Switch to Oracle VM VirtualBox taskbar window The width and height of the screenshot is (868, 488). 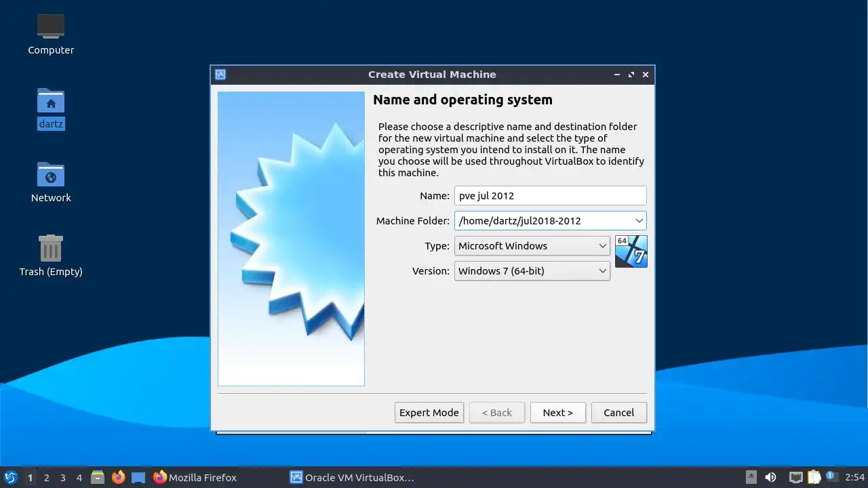(353, 477)
